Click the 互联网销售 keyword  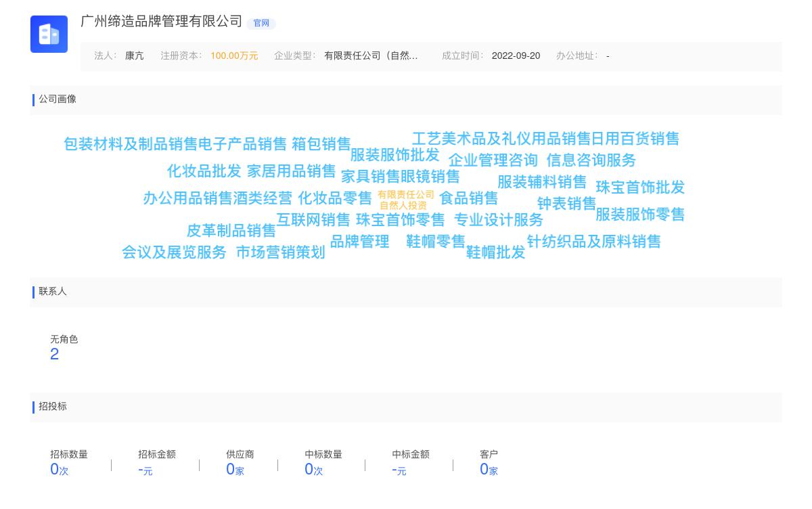[313, 220]
